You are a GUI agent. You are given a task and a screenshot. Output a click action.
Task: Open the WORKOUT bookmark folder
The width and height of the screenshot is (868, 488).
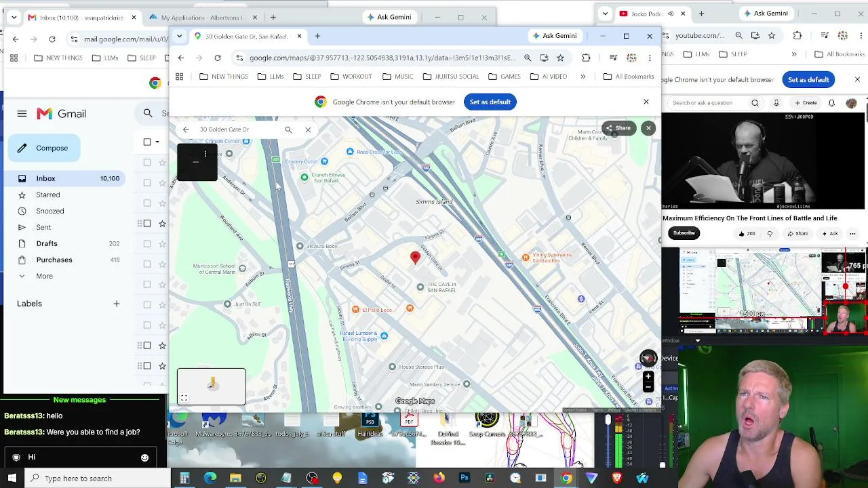point(351,77)
